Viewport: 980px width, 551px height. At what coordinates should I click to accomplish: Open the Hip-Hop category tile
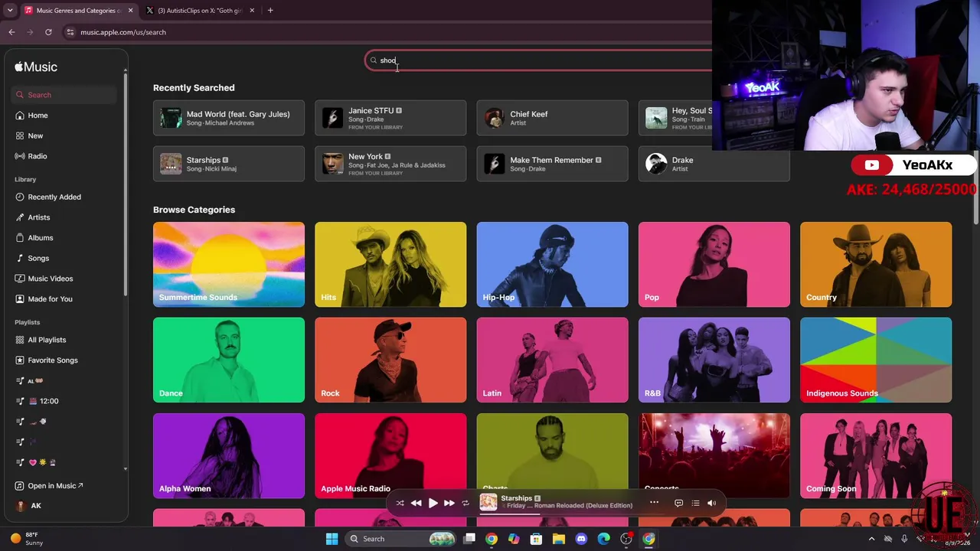click(x=552, y=265)
